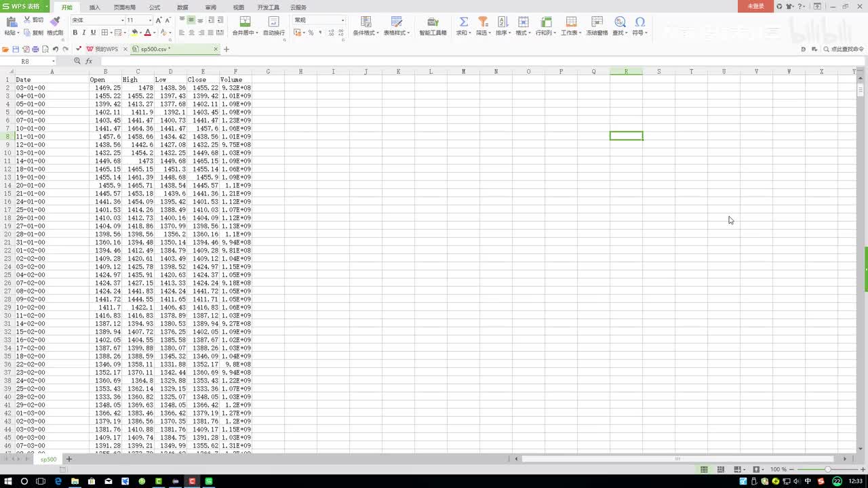Click the Print icon in quick access
868x488 pixels.
tap(35, 49)
